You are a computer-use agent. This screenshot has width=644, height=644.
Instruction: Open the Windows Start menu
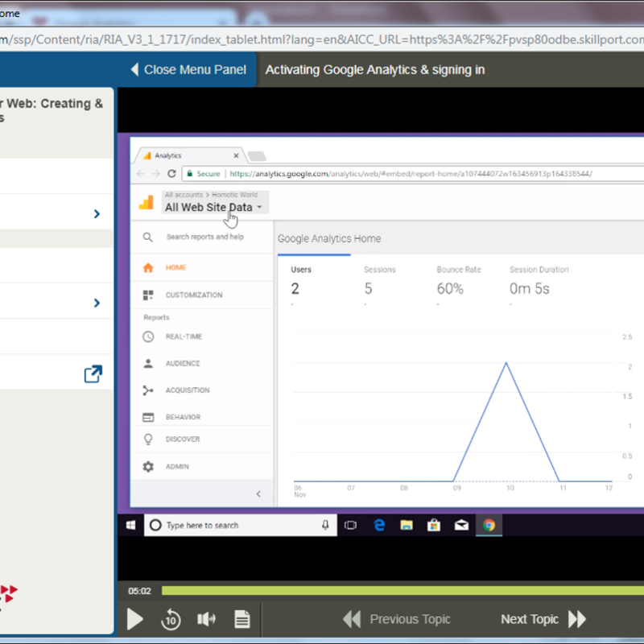(x=130, y=525)
